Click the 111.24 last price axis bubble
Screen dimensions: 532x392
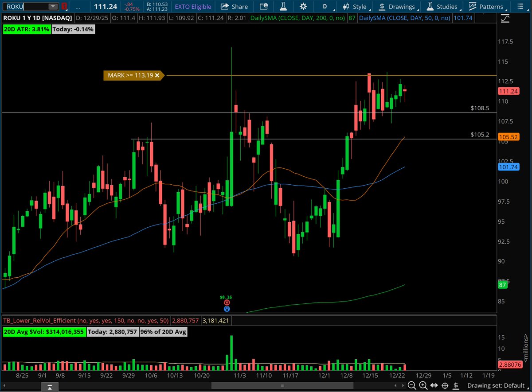[509, 91]
